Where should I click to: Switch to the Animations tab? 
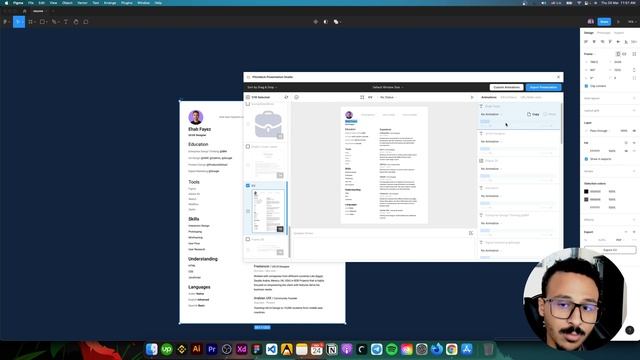tap(489, 97)
